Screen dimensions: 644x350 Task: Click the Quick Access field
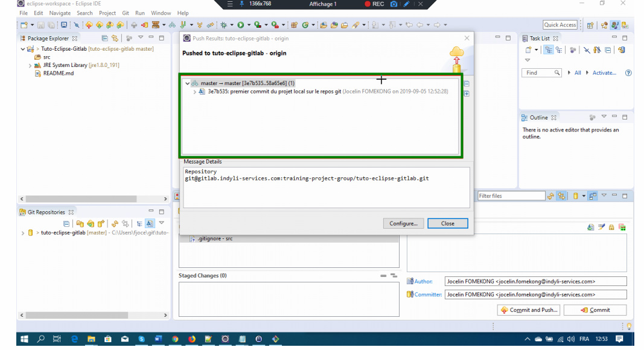pos(560,25)
